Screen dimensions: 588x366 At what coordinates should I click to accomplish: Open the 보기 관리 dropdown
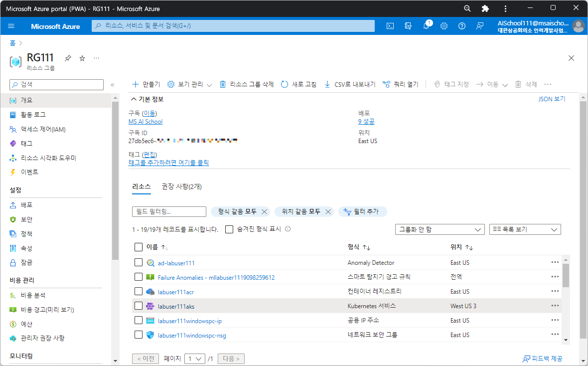pyautogui.click(x=189, y=84)
